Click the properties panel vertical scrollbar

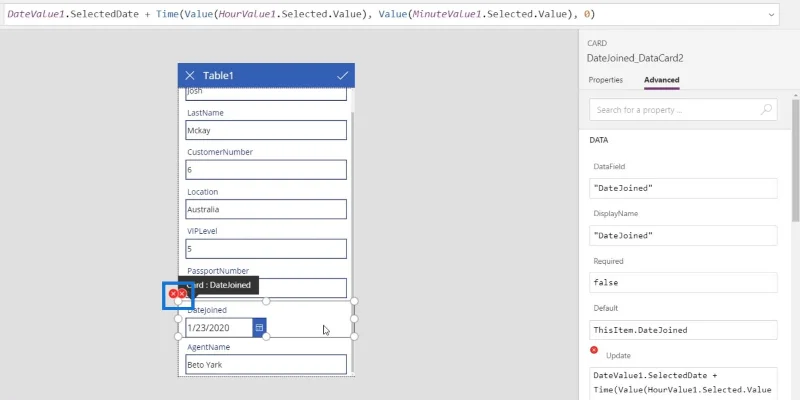pos(795,160)
